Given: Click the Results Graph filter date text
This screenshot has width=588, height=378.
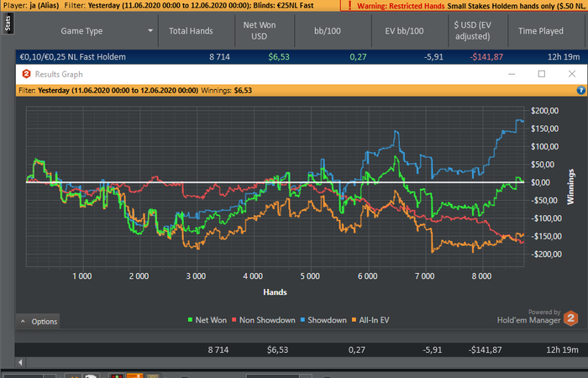Looking at the screenshot, I should 118,91.
